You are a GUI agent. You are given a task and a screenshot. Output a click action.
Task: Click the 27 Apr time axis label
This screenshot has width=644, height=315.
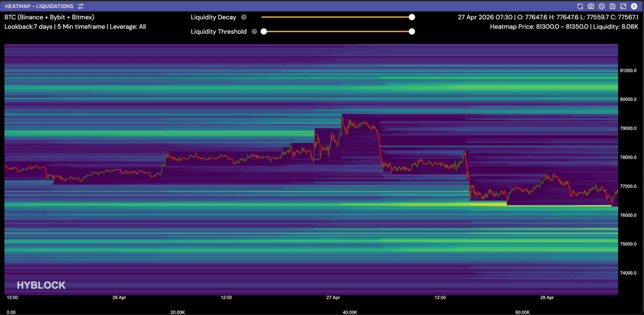tap(333, 297)
